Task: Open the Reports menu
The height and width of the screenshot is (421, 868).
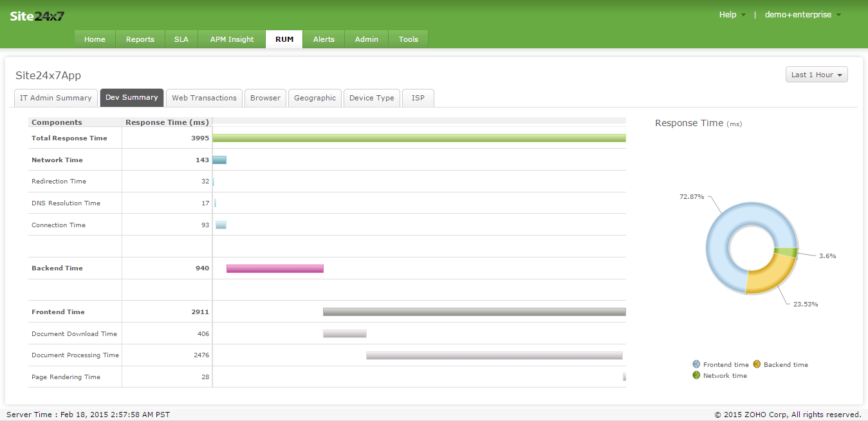Action: coord(140,39)
